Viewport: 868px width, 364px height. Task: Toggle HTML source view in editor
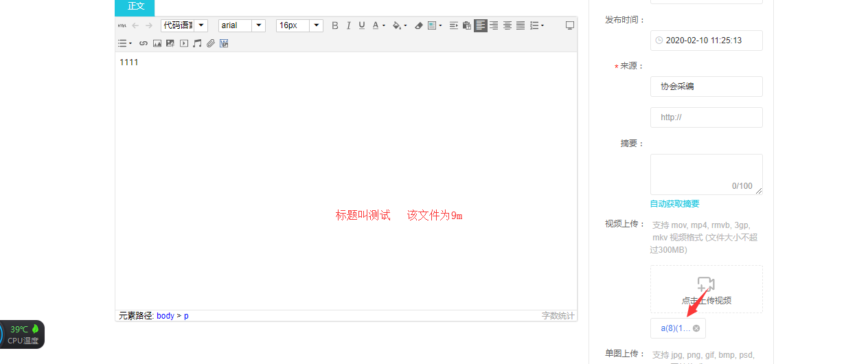coord(122,25)
